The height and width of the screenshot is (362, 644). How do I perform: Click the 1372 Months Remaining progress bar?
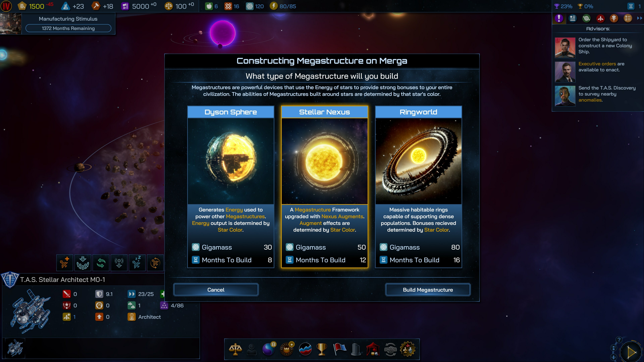pos(68,28)
